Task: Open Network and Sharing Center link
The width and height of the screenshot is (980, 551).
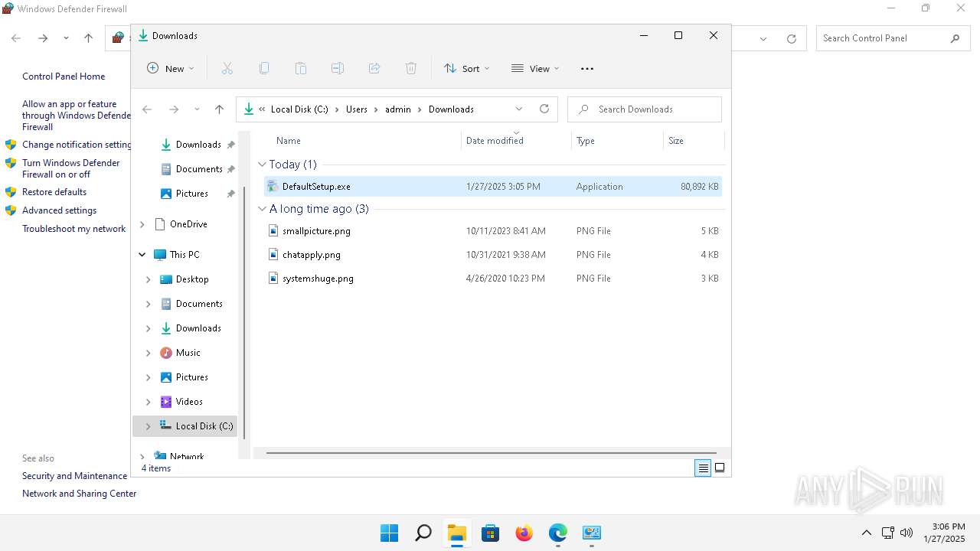Action: (80, 494)
